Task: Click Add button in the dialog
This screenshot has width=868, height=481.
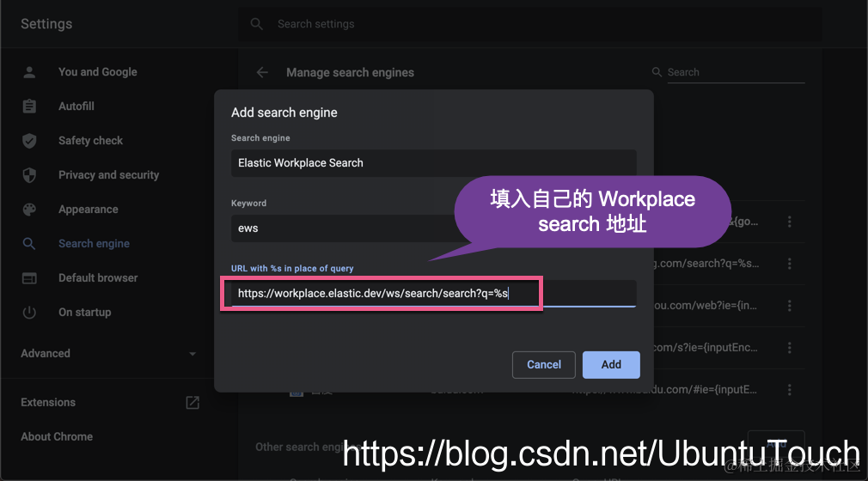Action: point(611,365)
